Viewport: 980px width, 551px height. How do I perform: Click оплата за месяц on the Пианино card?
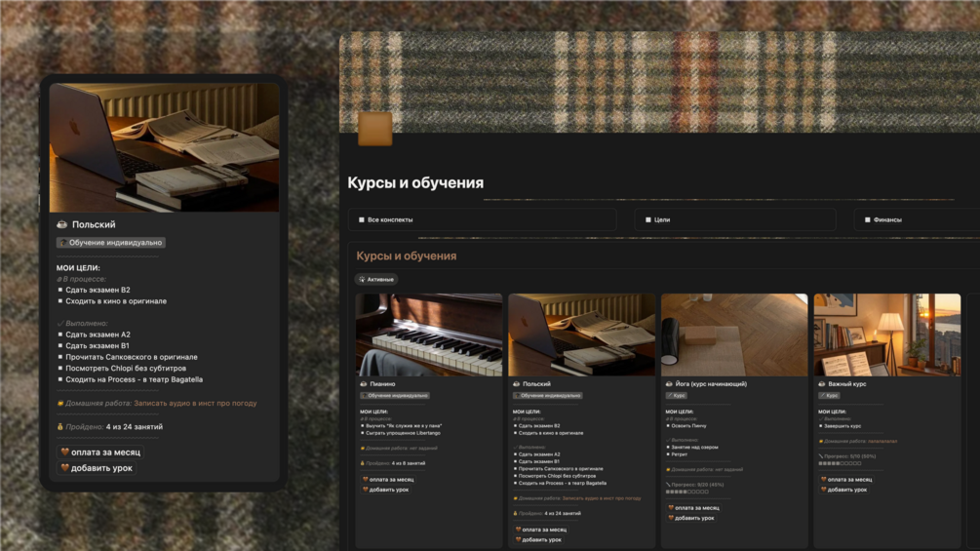pos(388,480)
